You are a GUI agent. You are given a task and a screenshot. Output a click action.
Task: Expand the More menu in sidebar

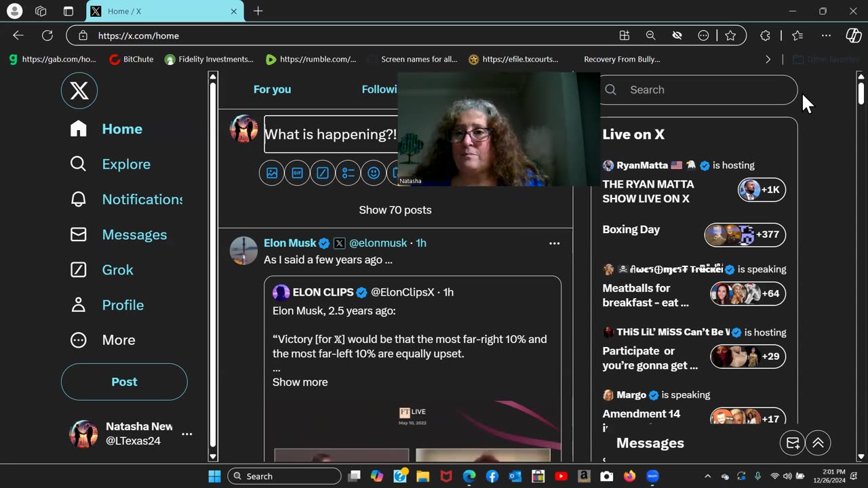103,340
